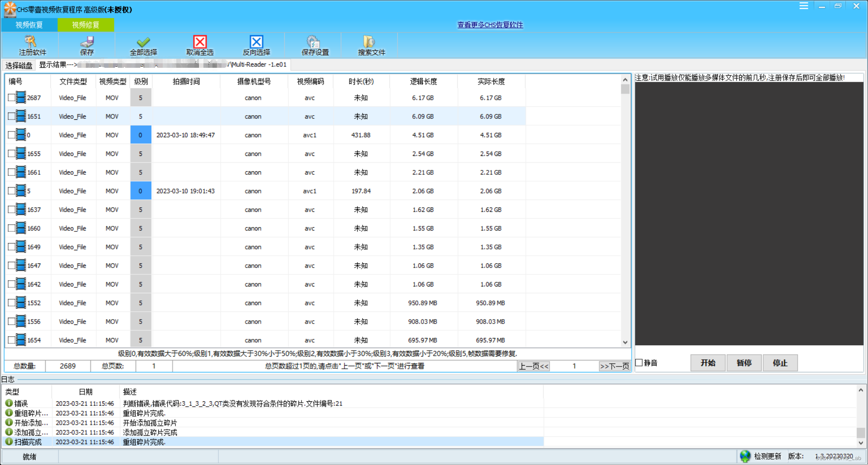Go to previous page with 上一页<<

click(x=533, y=366)
